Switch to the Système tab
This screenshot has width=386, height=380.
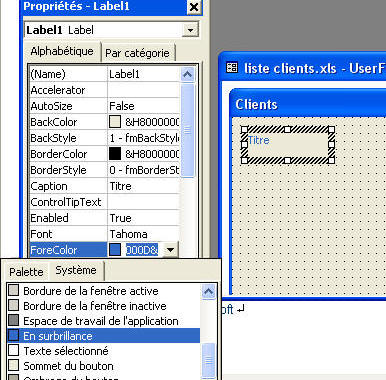pyautogui.click(x=76, y=270)
